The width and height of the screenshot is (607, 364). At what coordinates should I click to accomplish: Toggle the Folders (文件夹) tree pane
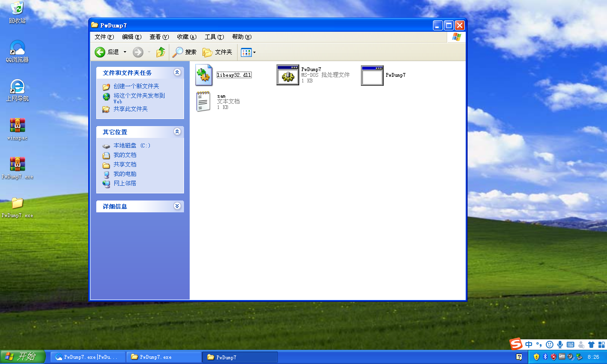coord(217,52)
